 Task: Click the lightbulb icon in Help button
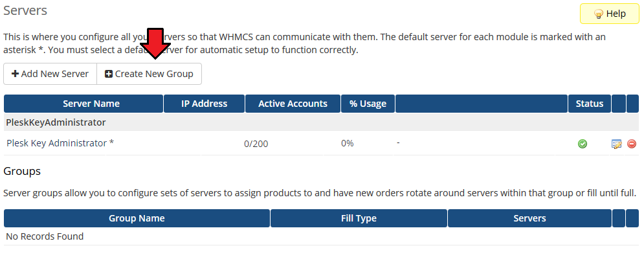599,14
